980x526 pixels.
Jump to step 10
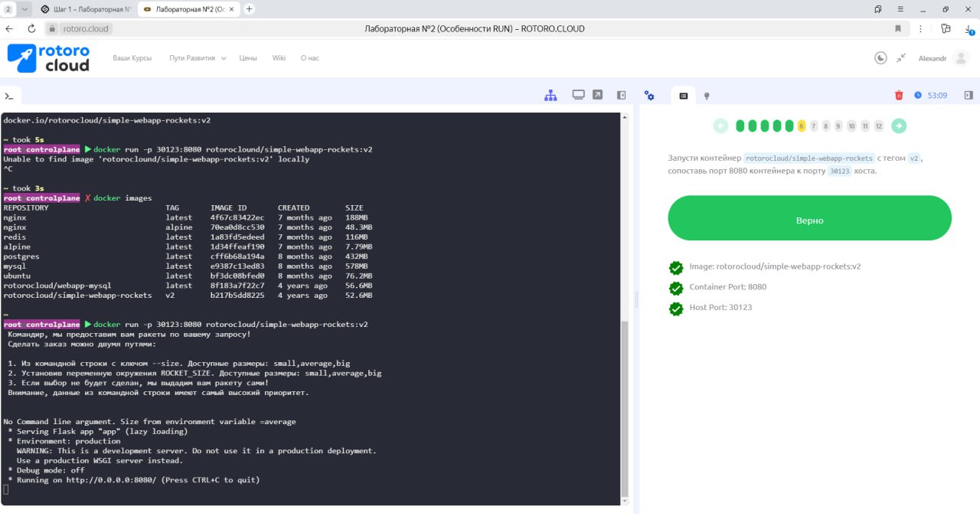[851, 126]
